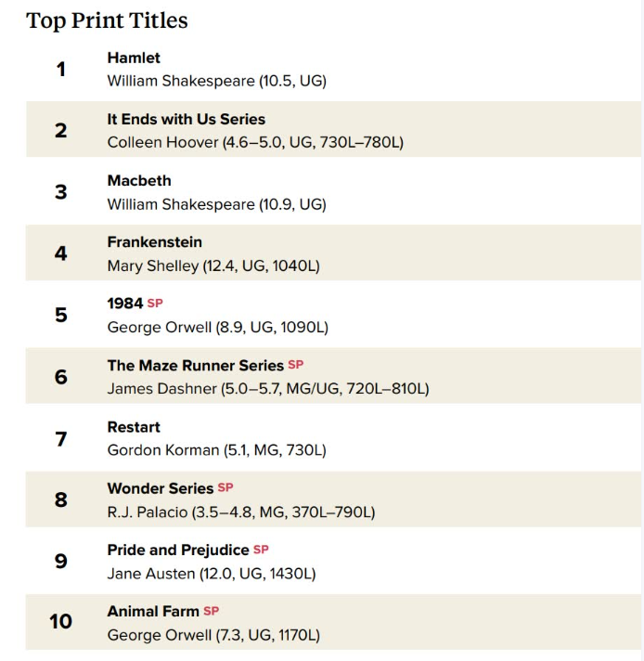This screenshot has height=661, width=644.
Task: Select the Animal Farm title
Action: click(153, 611)
